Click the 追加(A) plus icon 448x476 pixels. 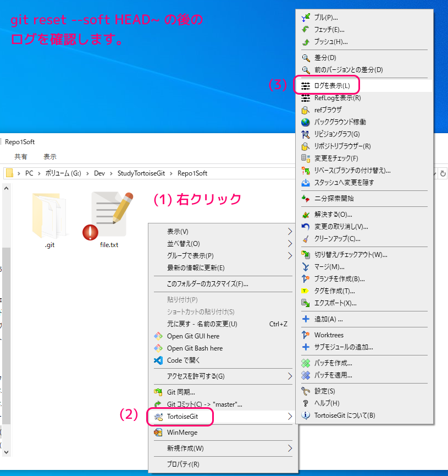coord(306,319)
